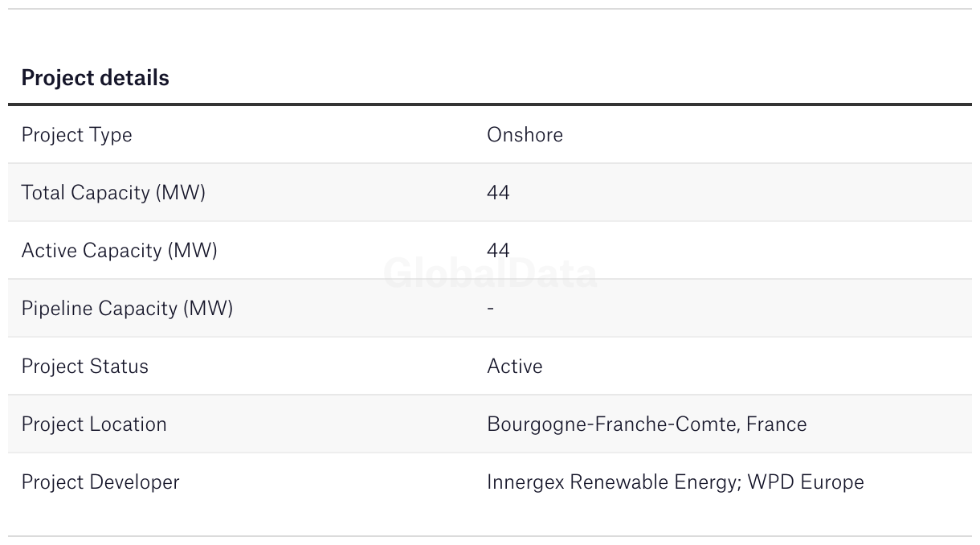Click the Onshore project type value
Viewport: 980px width, 545px height.
(x=525, y=134)
